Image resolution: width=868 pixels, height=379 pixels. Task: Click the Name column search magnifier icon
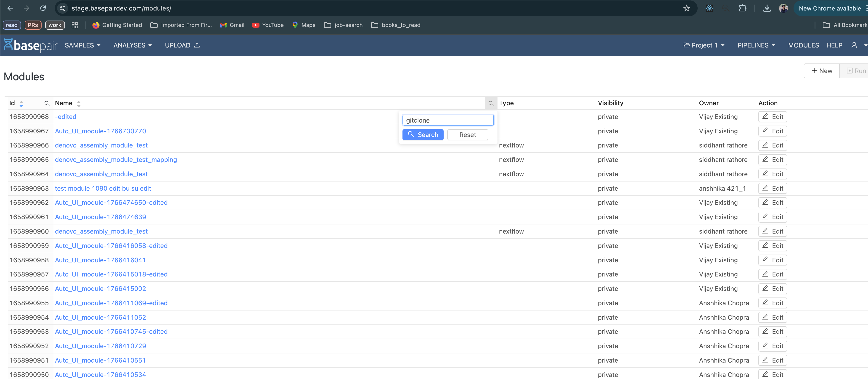(491, 103)
